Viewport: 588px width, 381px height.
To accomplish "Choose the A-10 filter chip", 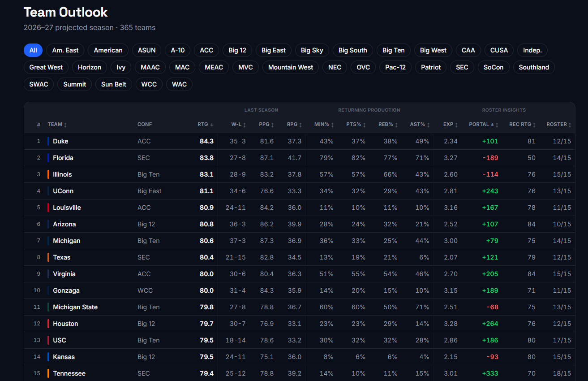I will pyautogui.click(x=178, y=50).
